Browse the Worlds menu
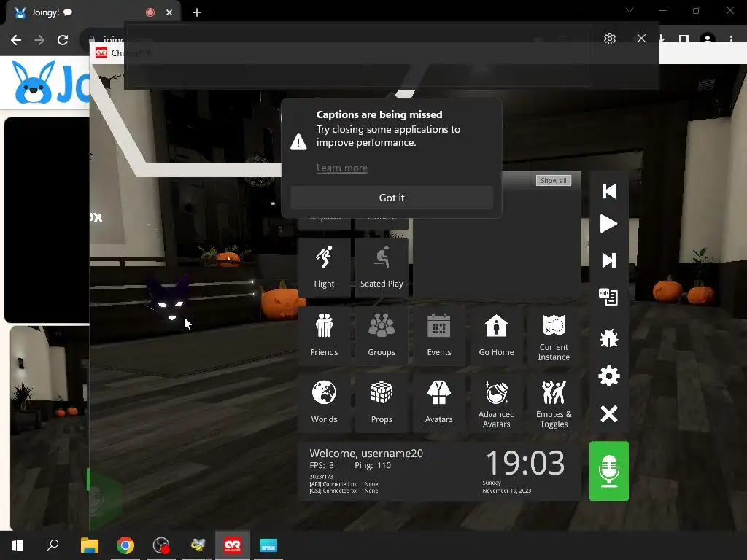Viewport: 747px width, 560px height. tap(324, 402)
